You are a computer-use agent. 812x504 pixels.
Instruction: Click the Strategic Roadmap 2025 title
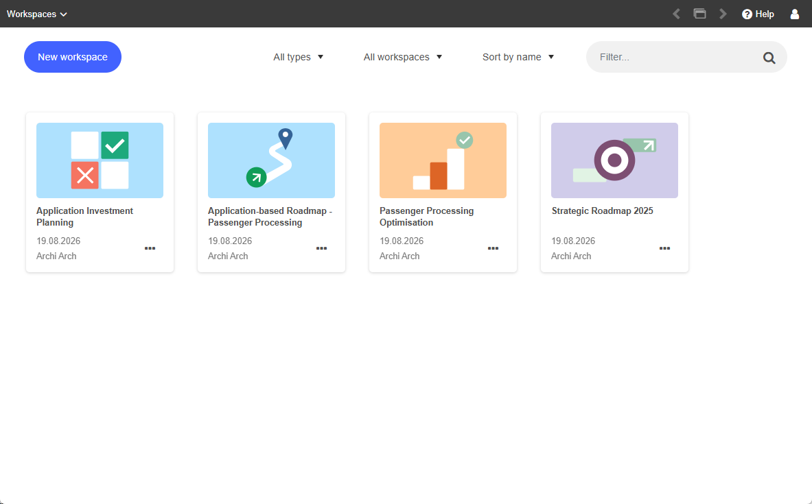coord(602,211)
